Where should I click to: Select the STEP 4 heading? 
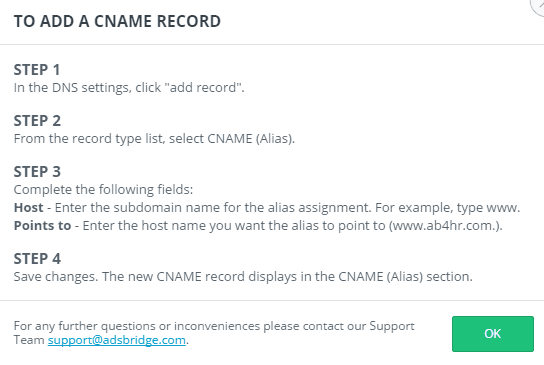pos(37,259)
